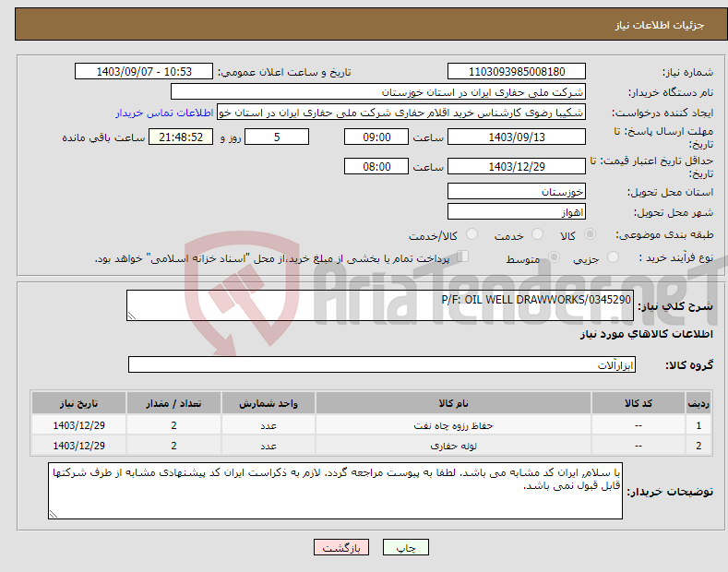
Task: Toggle the اسناد خزانه اسلامی payment checkbox
Action: (463, 256)
